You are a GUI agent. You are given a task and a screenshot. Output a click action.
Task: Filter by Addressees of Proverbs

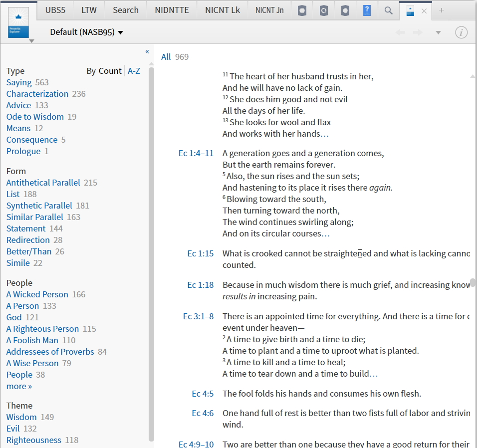[50, 352]
